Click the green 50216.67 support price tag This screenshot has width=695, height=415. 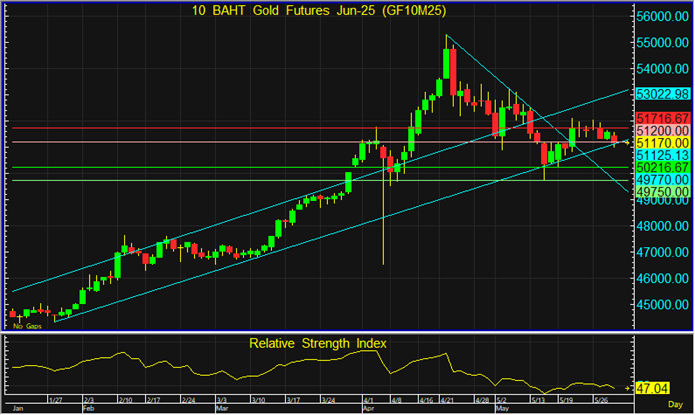click(x=663, y=167)
